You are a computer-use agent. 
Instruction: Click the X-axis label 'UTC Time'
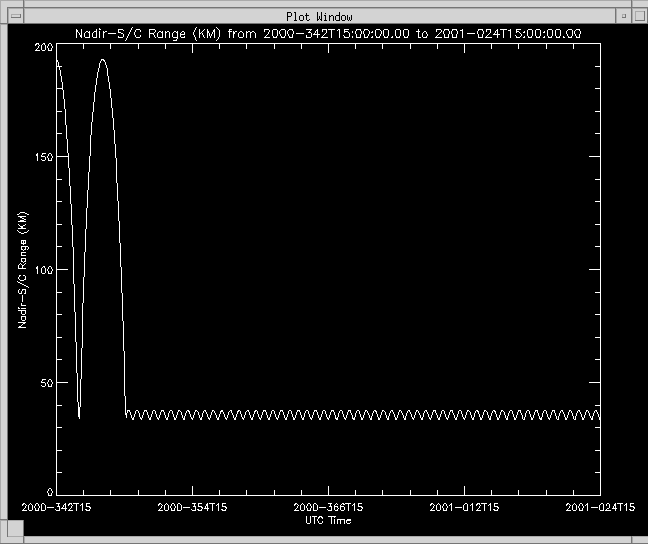(x=328, y=520)
